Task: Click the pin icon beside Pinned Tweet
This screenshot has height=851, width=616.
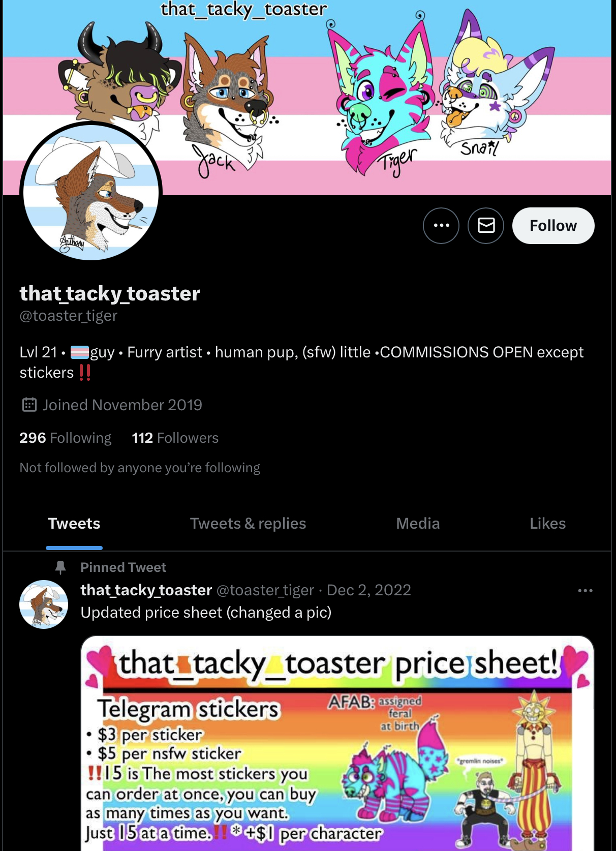Action: point(60,567)
